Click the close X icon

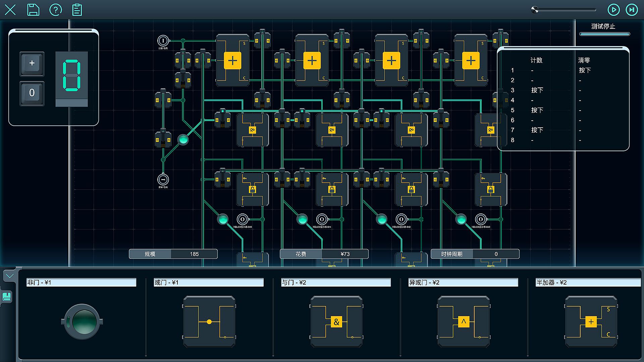pos(10,10)
